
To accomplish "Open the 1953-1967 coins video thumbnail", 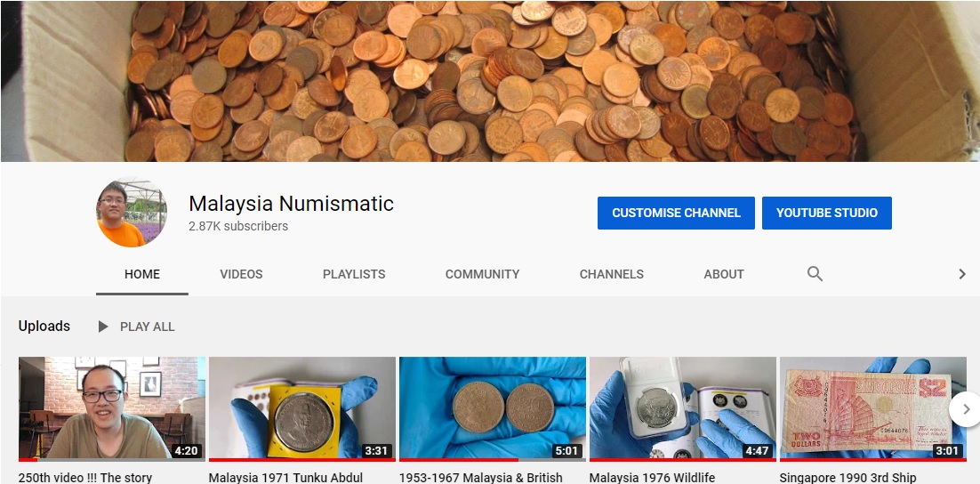I will pos(493,407).
